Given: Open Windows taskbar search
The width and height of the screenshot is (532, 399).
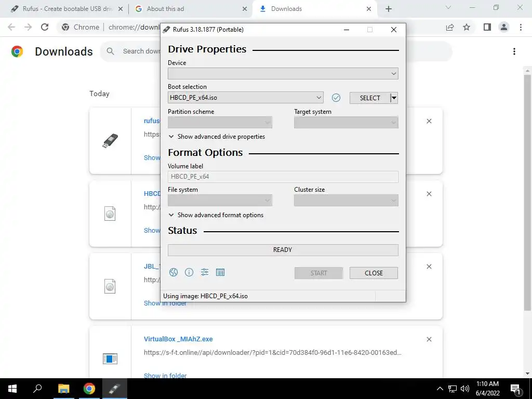Looking at the screenshot, I should [x=37, y=389].
